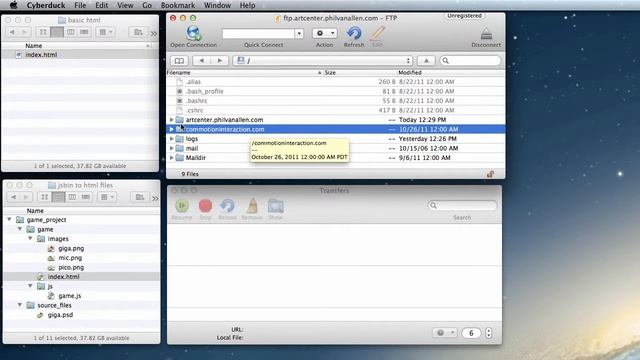Screen dimensions: 640x360
Task: Collapse the game_project folder
Action: coord(9,220)
